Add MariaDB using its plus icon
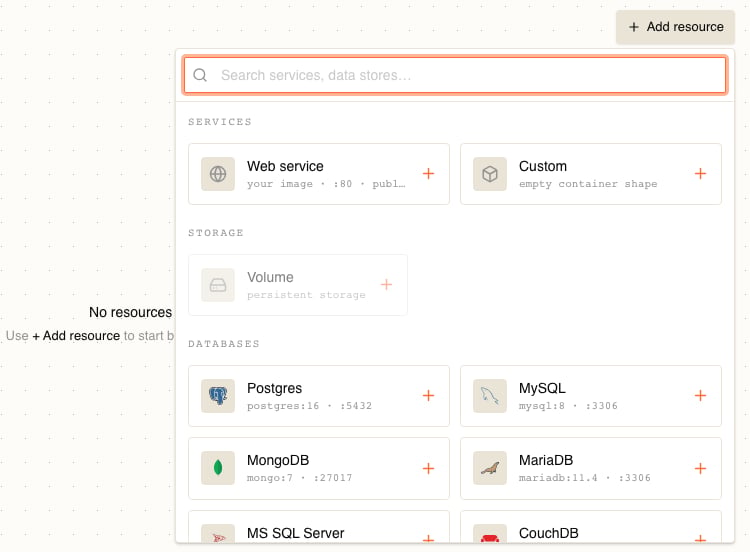This screenshot has width=750, height=552. pyautogui.click(x=700, y=468)
